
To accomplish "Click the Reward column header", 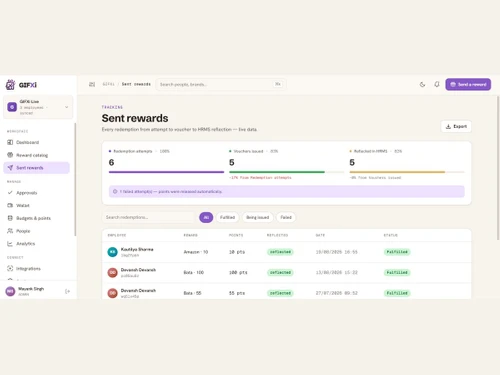I will click(x=191, y=235).
